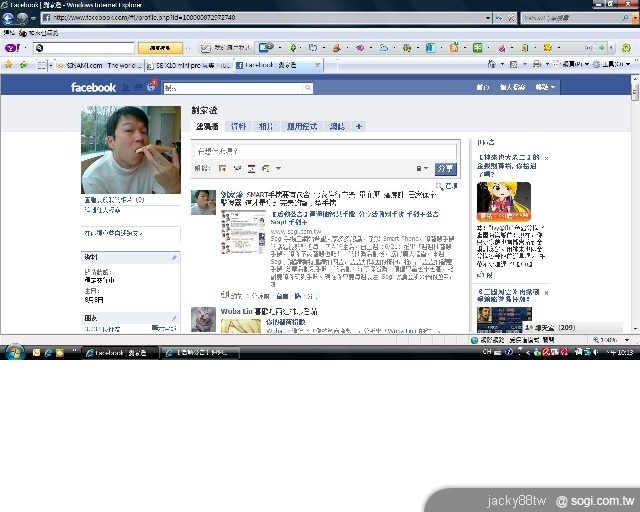Image resolution: width=640 pixels, height=512 pixels.
Task: Close the first sidebar ad with X
Action: tap(547, 158)
